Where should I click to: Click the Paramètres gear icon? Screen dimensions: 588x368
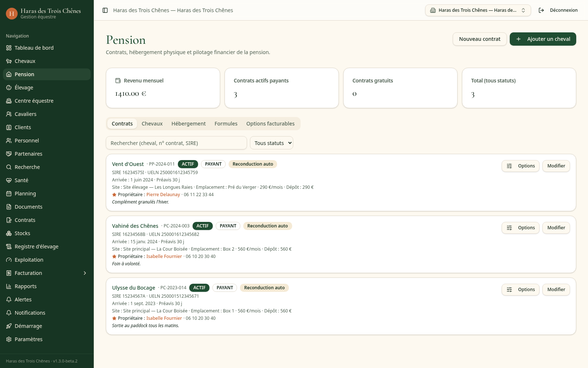(9, 339)
